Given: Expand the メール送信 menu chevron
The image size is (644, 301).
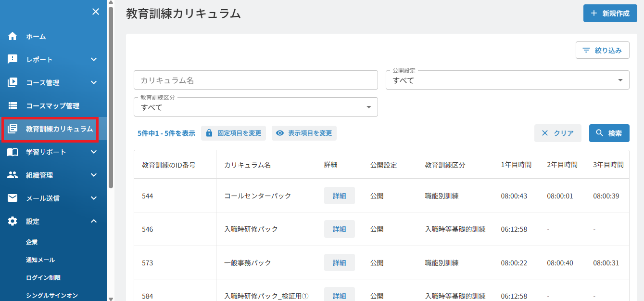Looking at the screenshot, I should (x=94, y=198).
